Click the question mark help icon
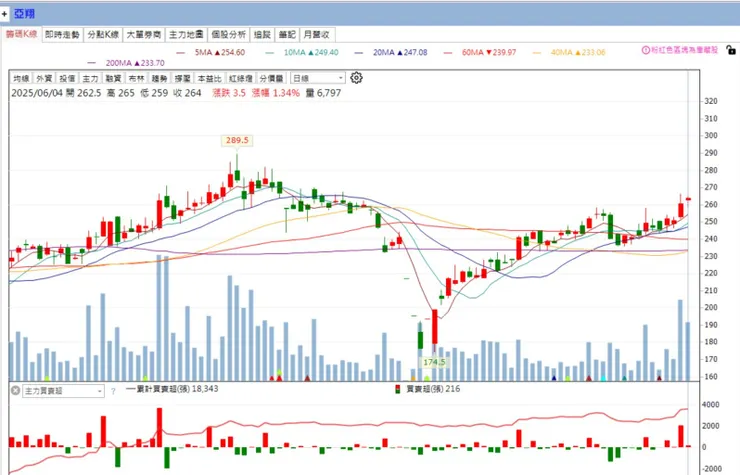Screen dimensions: 740x475 coord(113,391)
